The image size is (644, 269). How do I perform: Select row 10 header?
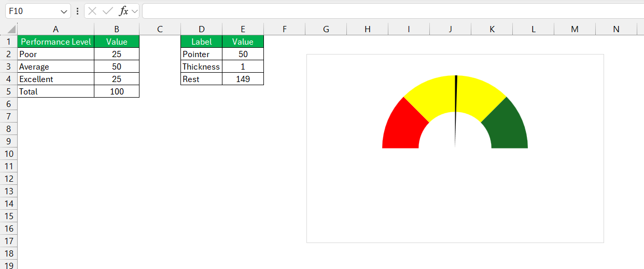[8, 154]
